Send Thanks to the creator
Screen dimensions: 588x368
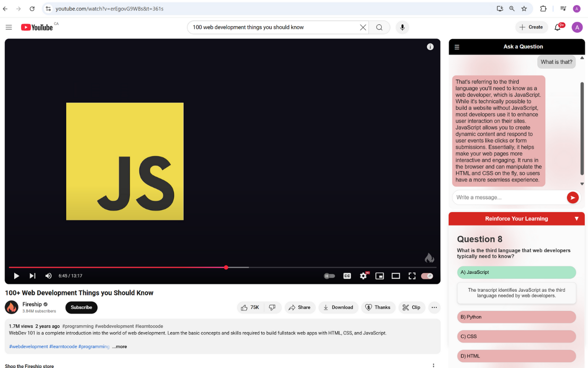(378, 307)
